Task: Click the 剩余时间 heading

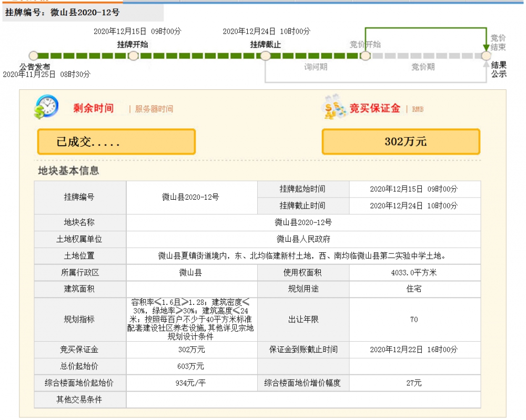Action: pos(94,108)
